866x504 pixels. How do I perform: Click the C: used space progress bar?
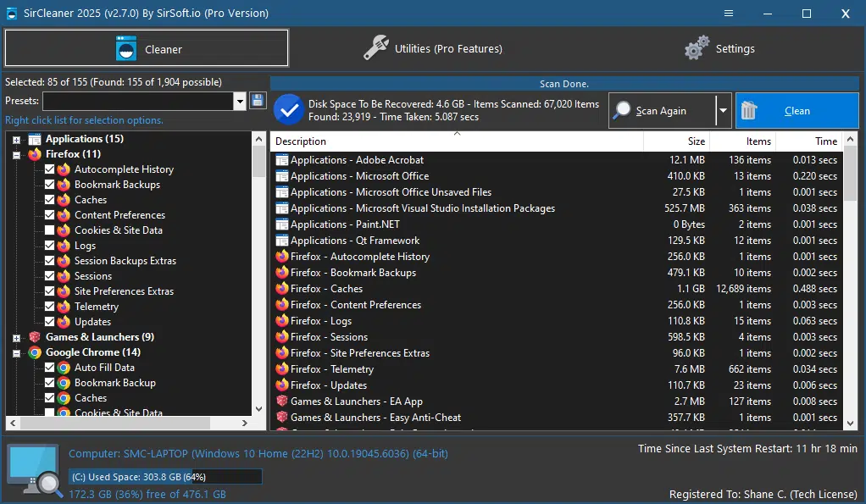165,476
